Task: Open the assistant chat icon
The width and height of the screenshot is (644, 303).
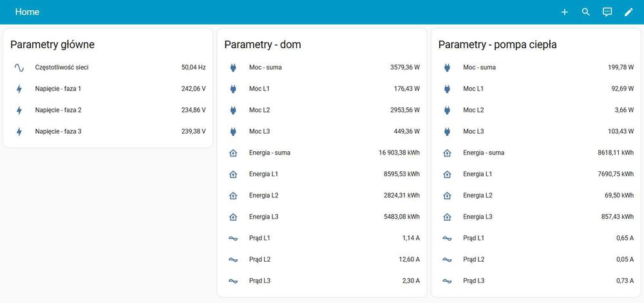Action: [607, 12]
